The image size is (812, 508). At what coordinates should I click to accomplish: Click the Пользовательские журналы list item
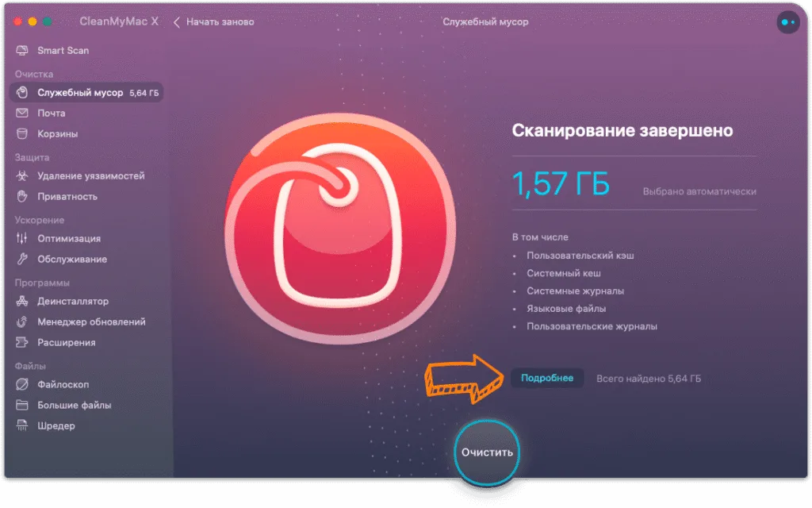(x=592, y=326)
